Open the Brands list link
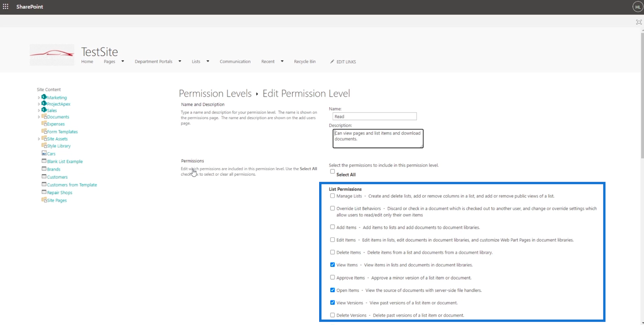 [54, 170]
